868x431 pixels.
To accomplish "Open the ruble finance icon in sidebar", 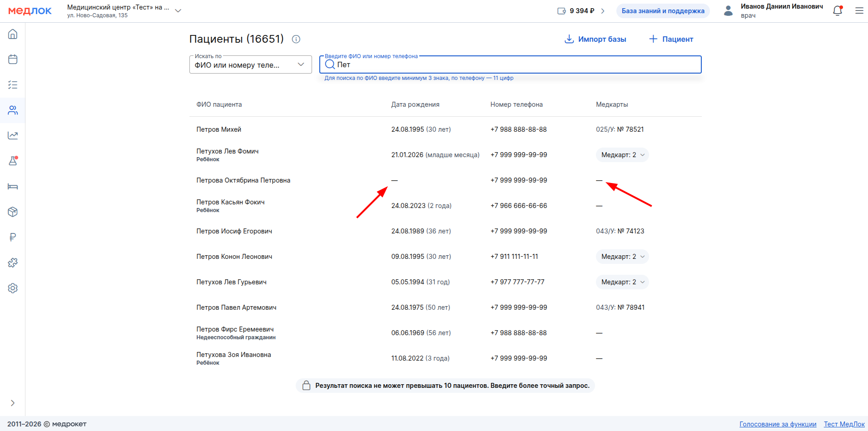I will (13, 237).
